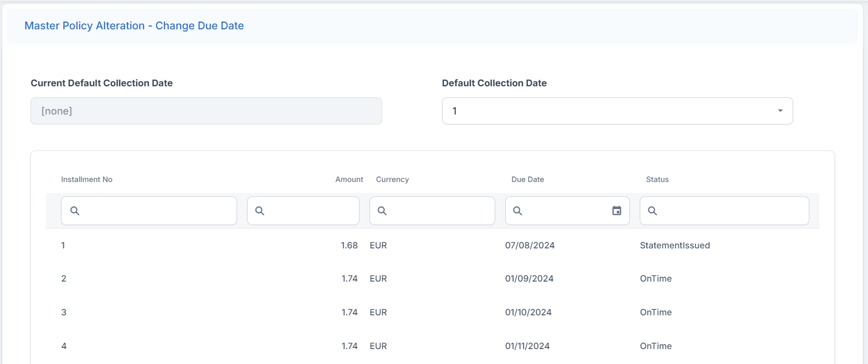Open the Default Collection Date combo box
This screenshot has width=868, height=364.
coord(609,111)
